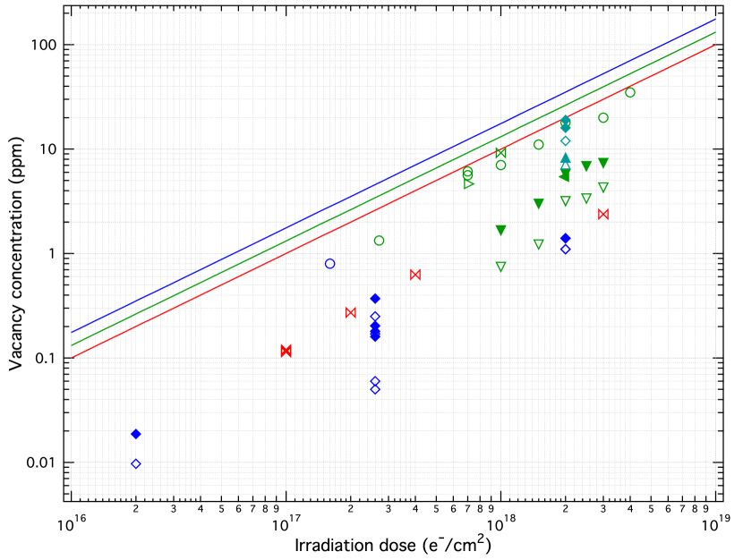
Task: Pick the filled blue diamond at dose 2×10^16
Action: pos(136,434)
